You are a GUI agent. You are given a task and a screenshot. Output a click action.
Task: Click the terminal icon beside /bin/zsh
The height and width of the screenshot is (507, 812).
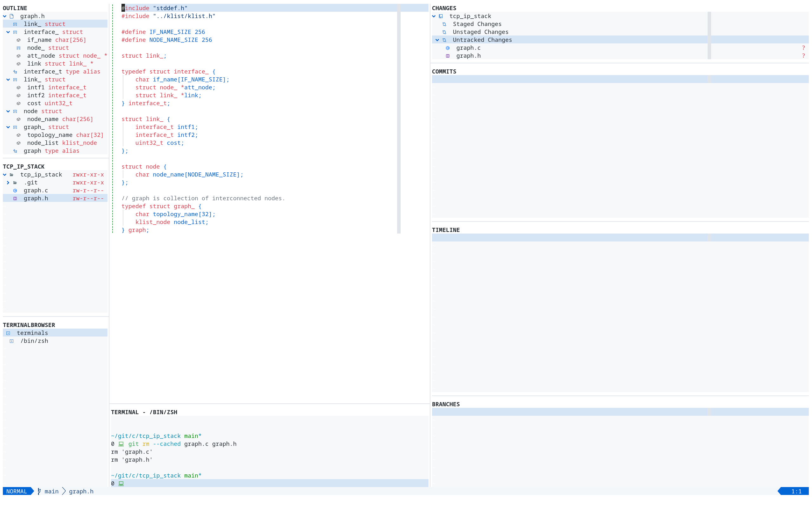[x=11, y=341]
